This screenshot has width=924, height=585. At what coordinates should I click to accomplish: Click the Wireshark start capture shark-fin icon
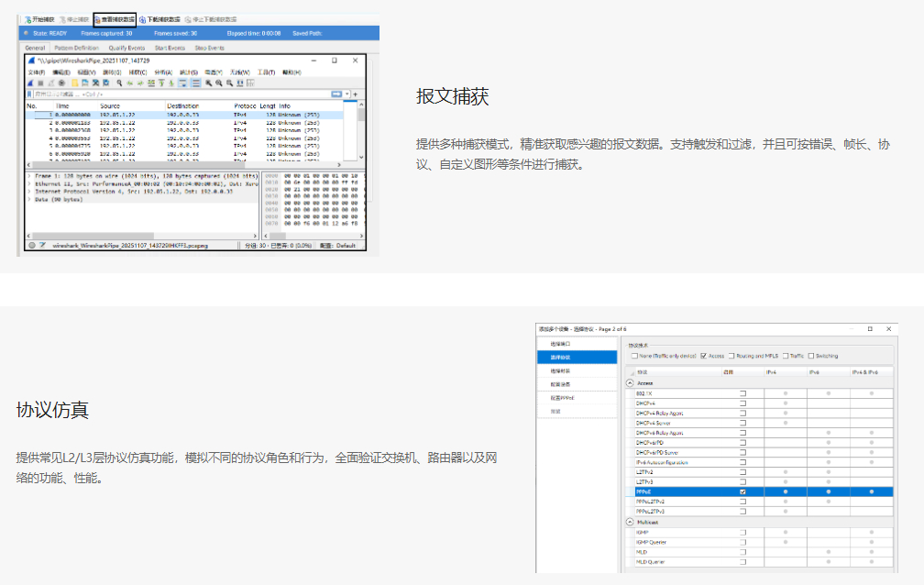(31, 83)
